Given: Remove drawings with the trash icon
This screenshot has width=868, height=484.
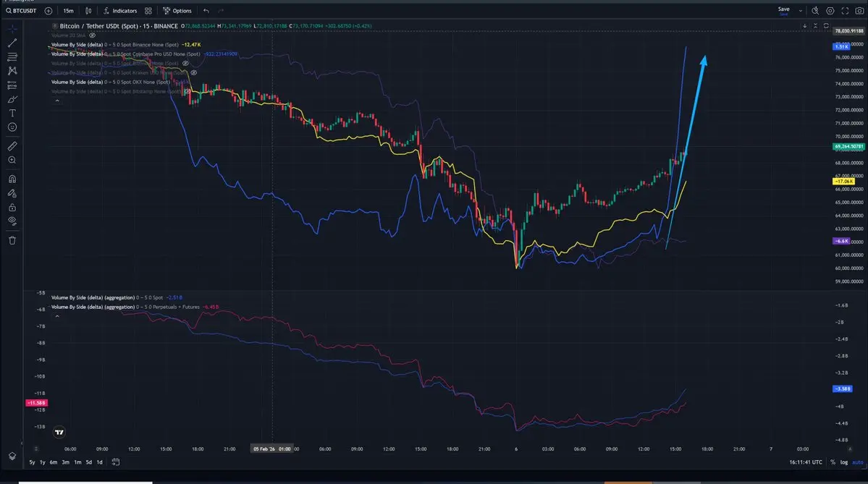Looking at the screenshot, I should point(12,240).
